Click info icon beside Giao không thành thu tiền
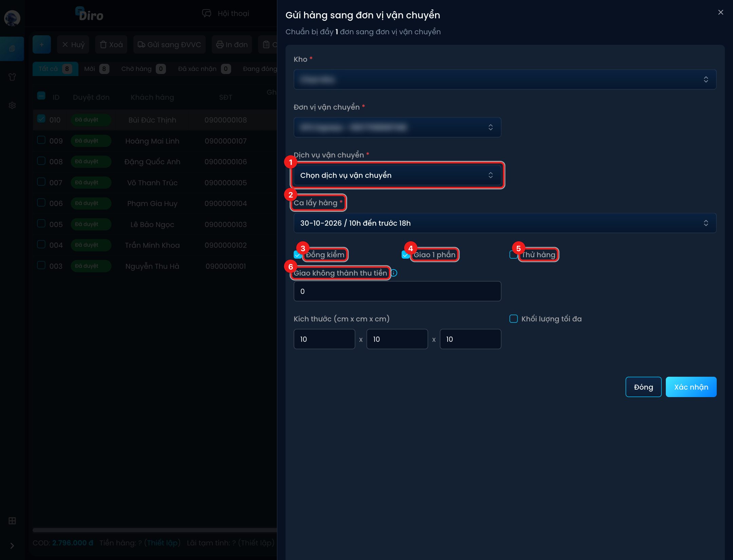Screen dimensions: 733x560 pos(394,273)
